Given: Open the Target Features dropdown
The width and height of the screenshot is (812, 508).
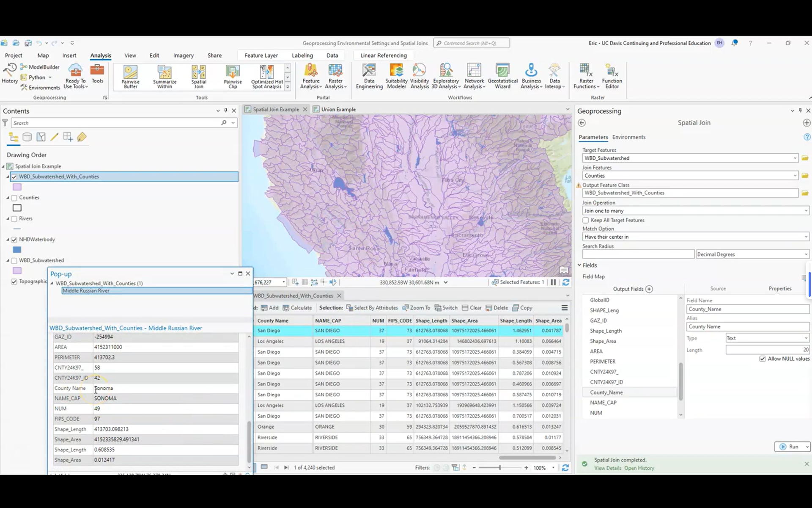Looking at the screenshot, I should click(x=795, y=158).
